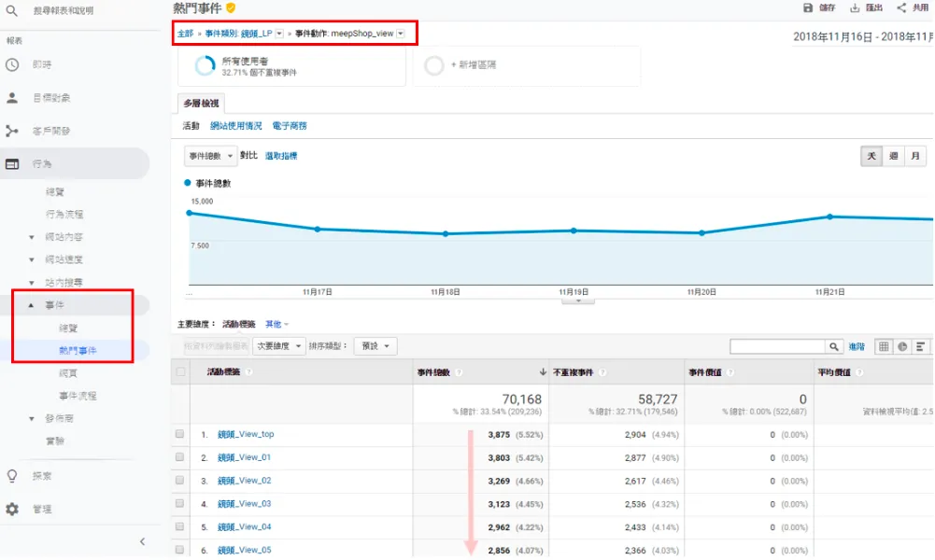Check the box for 鏡頭_View_02 row

(x=179, y=480)
